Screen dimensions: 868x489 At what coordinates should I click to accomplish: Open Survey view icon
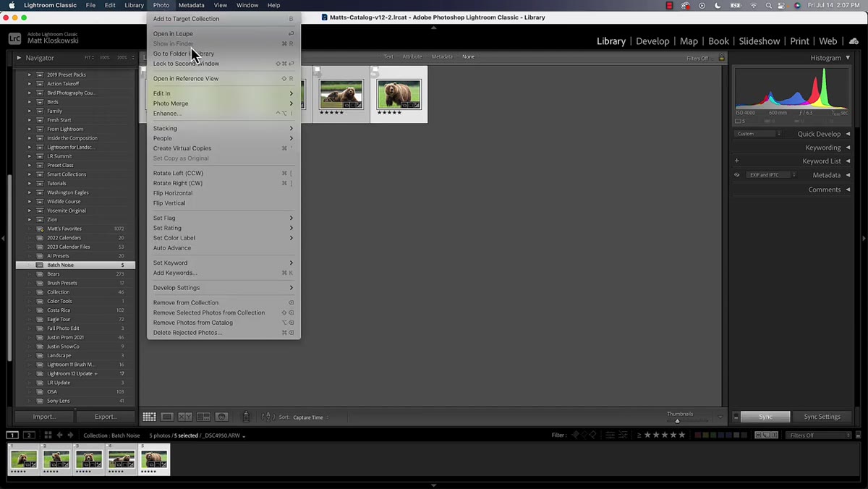tap(203, 417)
